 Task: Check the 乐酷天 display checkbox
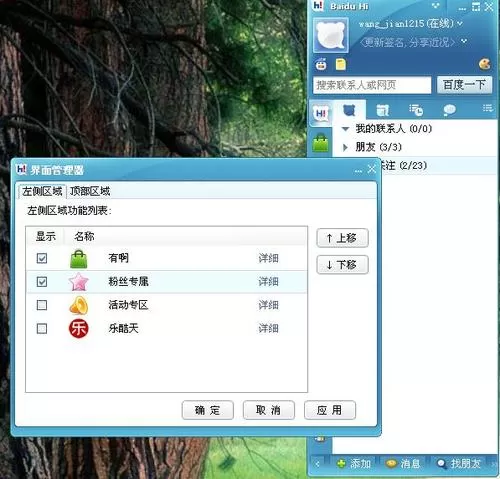(x=42, y=329)
